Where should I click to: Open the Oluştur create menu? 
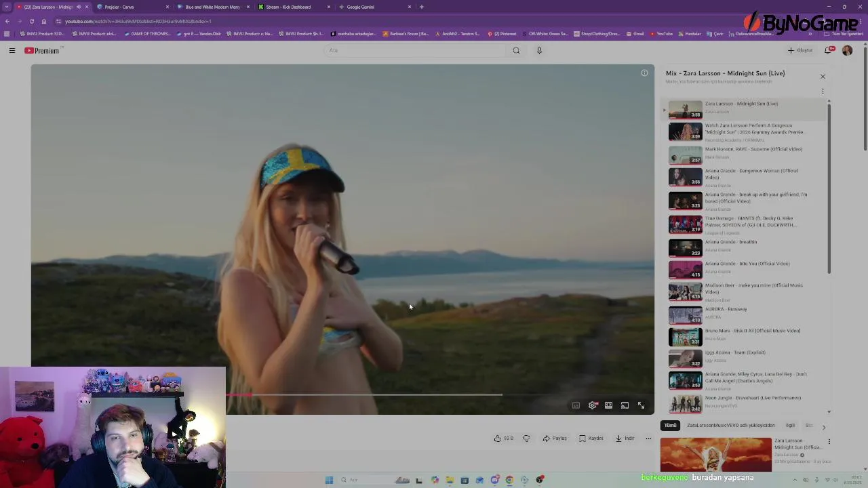point(800,50)
